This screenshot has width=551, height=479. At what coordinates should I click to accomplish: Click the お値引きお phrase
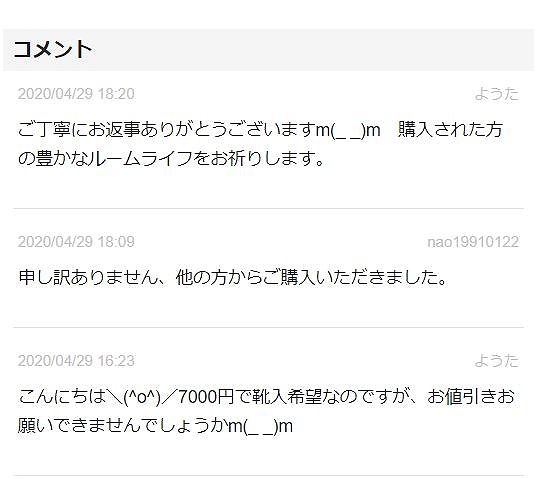(471, 396)
